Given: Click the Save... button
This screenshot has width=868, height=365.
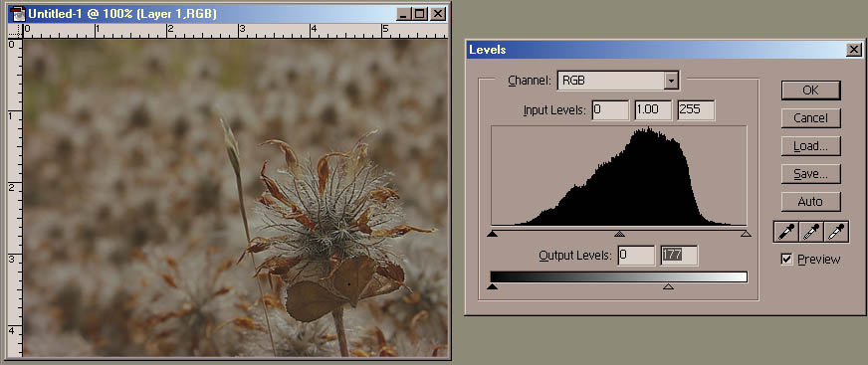Looking at the screenshot, I should (x=810, y=174).
